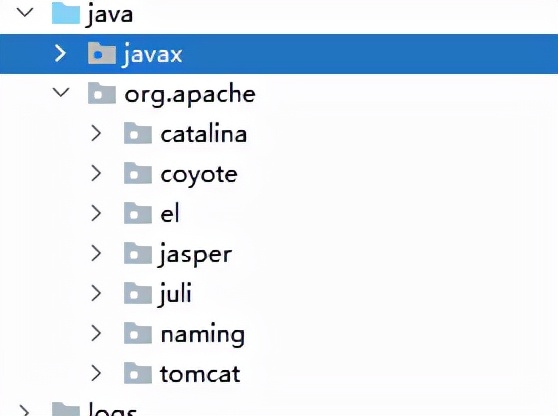Click the org.apache package folder icon
This screenshot has width=558, height=416.
[102, 93]
